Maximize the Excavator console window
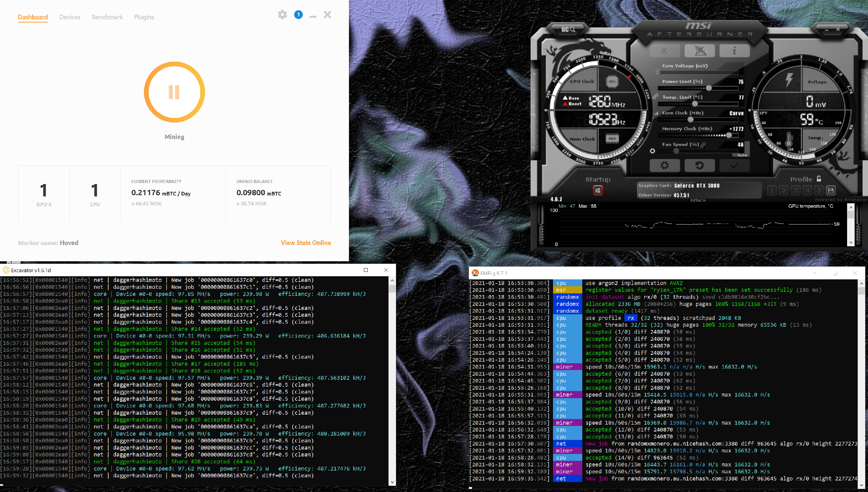This screenshot has height=492, width=868. (x=366, y=270)
